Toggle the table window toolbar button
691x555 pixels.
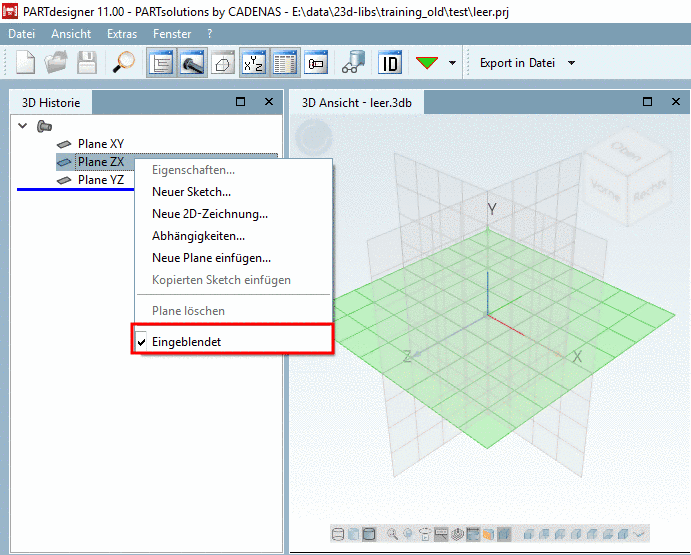[285, 63]
